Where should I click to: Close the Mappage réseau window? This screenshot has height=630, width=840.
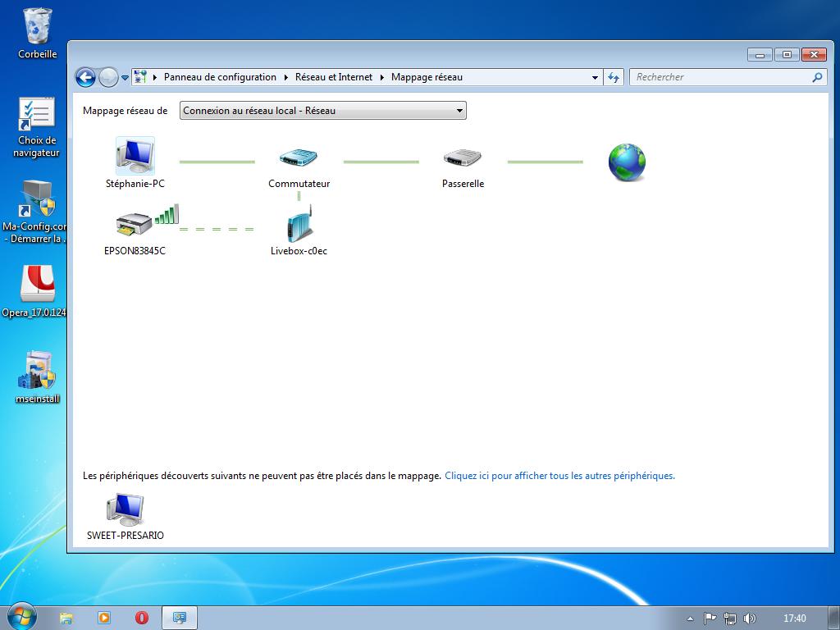814,54
